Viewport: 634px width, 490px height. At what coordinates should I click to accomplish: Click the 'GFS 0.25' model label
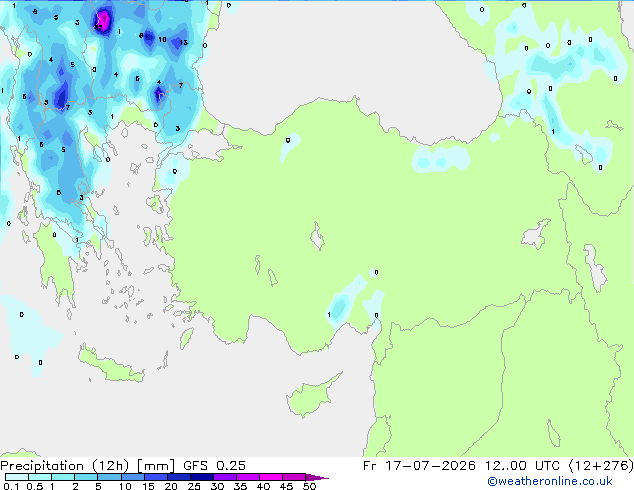[x=214, y=466]
